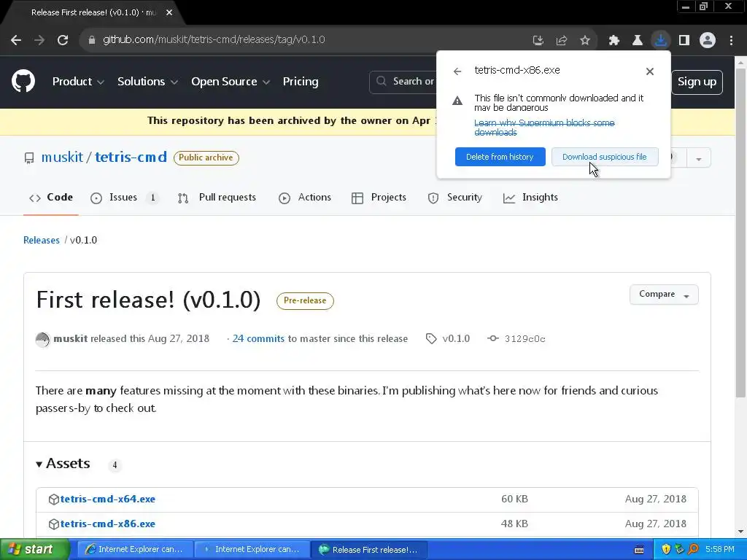Click the page vertical scrollbar
The width and height of the screenshot is (747, 560).
click(x=740, y=233)
